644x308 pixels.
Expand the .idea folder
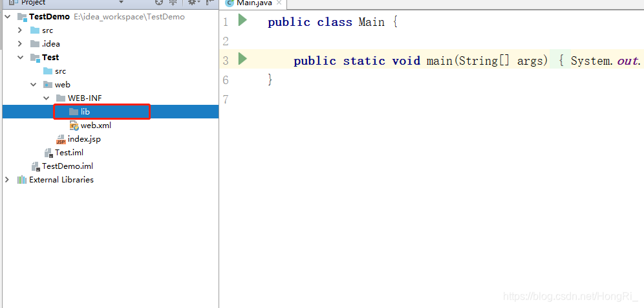pyautogui.click(x=20, y=44)
